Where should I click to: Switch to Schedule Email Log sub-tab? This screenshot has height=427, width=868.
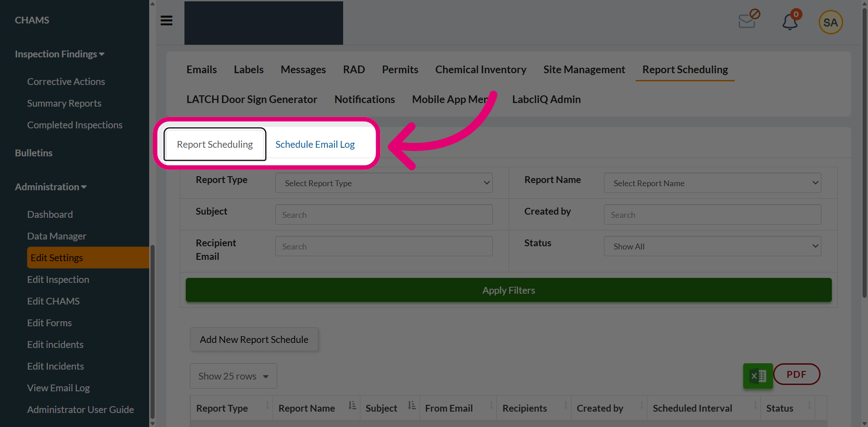click(315, 145)
